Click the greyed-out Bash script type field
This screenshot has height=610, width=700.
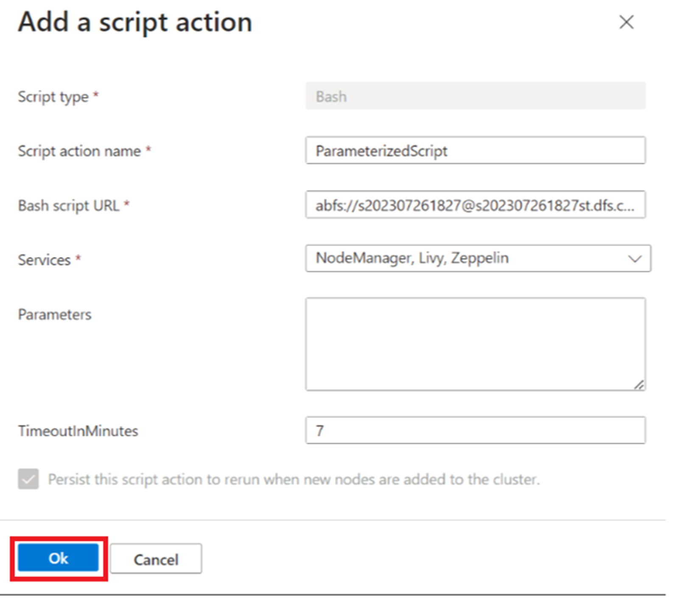(475, 96)
